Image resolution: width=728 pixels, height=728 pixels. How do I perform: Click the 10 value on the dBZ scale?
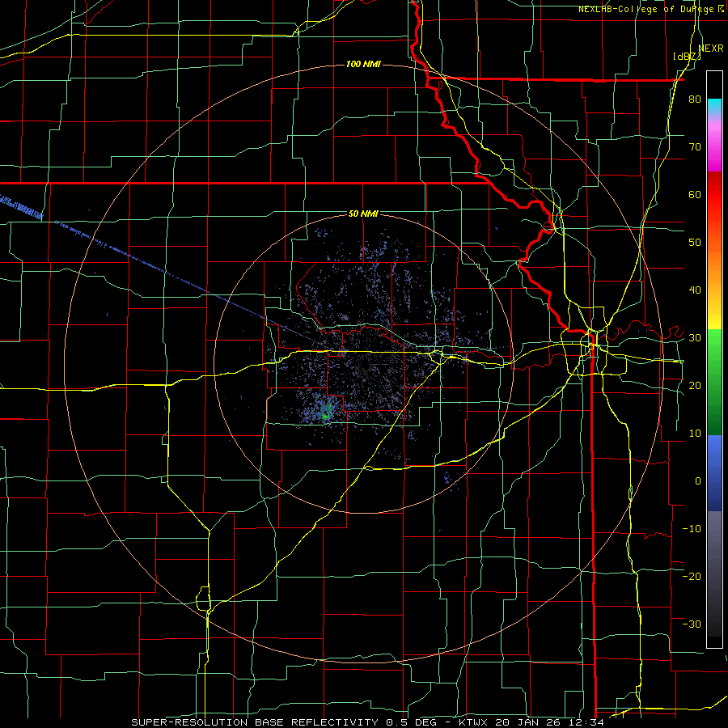coord(695,434)
